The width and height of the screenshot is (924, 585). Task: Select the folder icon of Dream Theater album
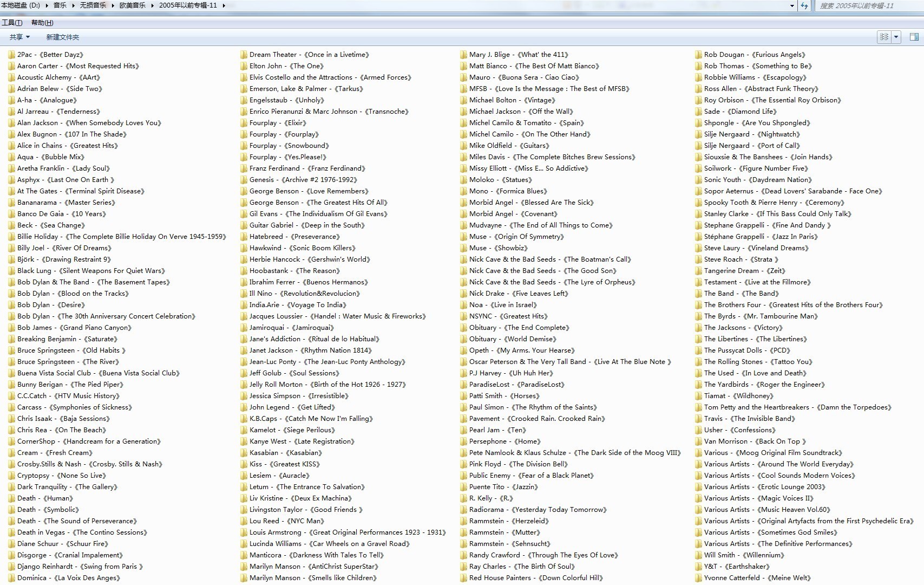244,55
